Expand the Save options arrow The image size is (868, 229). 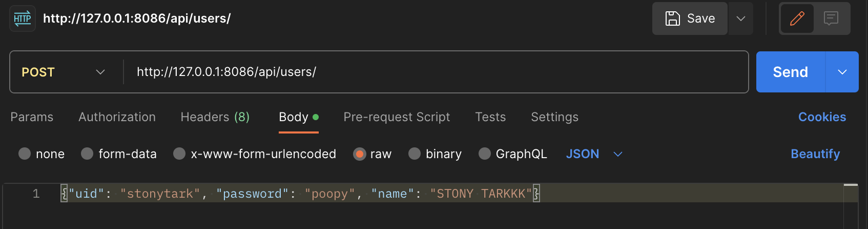[x=740, y=18]
